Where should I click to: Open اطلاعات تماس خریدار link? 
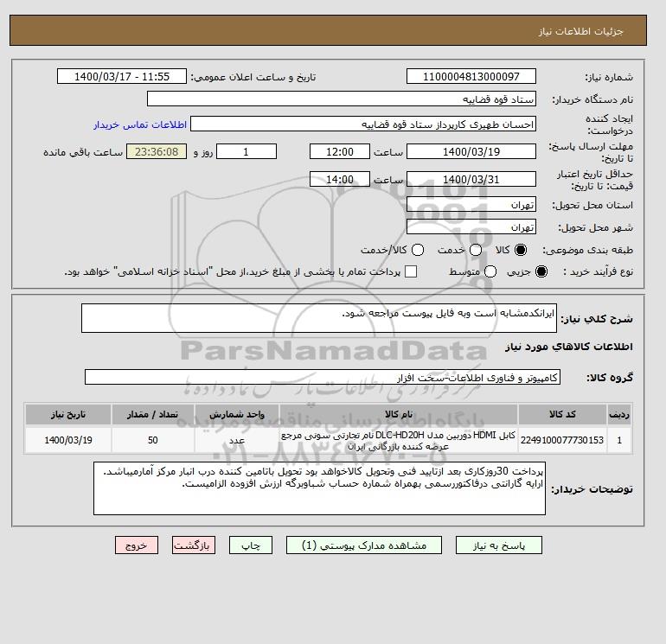[x=140, y=124]
